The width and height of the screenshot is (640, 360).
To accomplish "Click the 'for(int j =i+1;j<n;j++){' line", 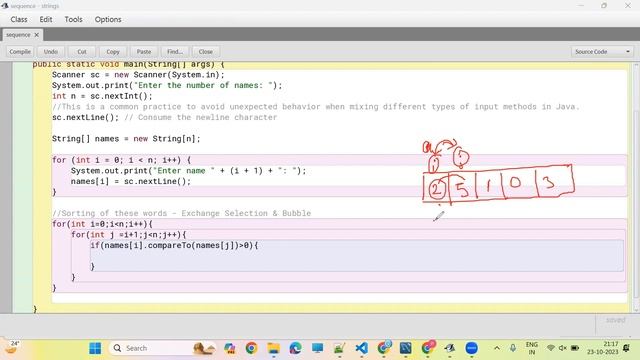I will [129, 235].
